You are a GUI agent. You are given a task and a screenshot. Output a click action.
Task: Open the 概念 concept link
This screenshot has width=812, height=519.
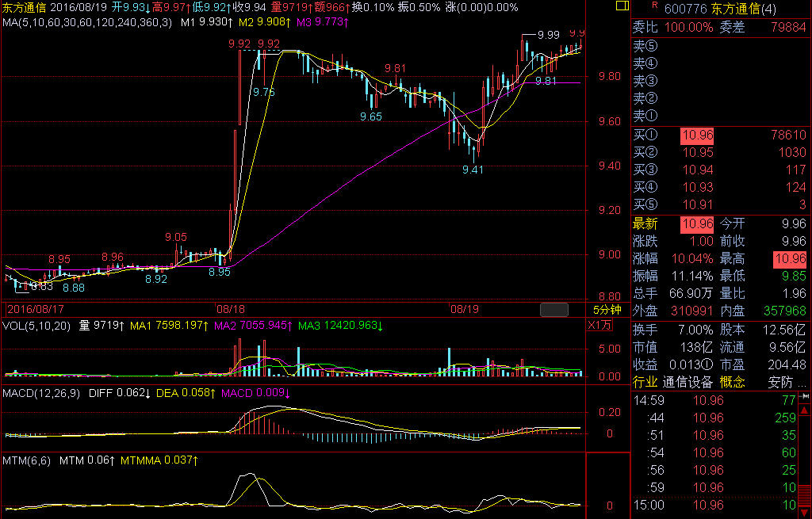pyautogui.click(x=733, y=382)
